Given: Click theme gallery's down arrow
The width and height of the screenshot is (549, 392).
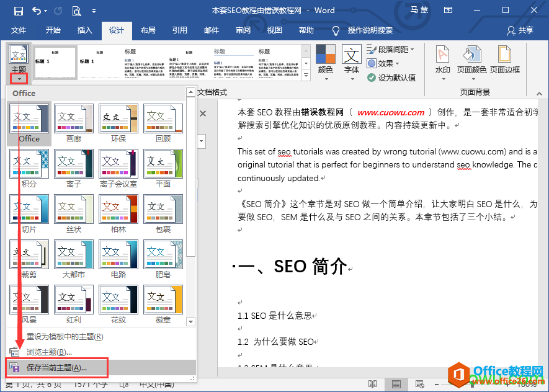Looking at the screenshot, I should (x=190, y=321).
